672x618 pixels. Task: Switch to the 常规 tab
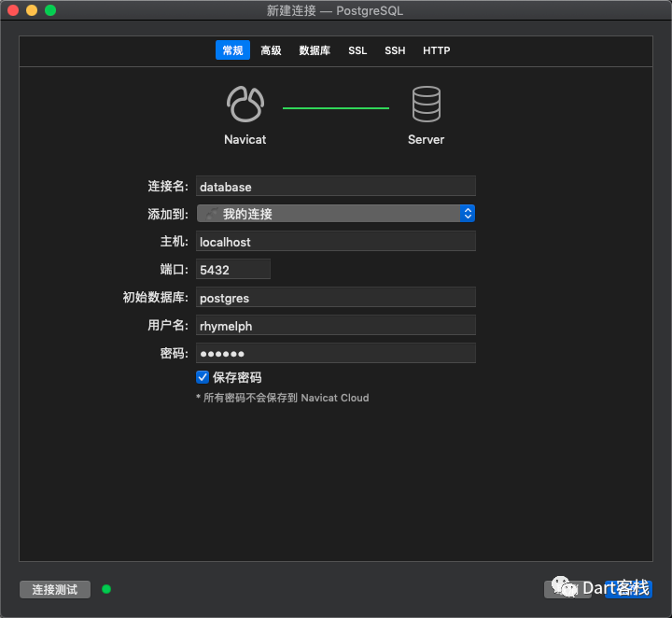(232, 50)
